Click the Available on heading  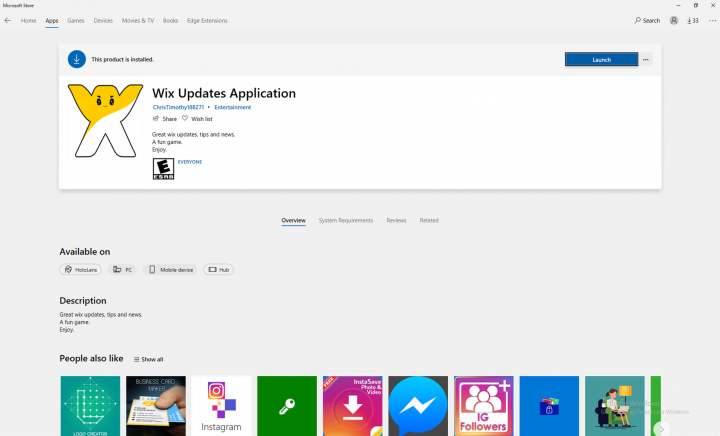coord(84,252)
